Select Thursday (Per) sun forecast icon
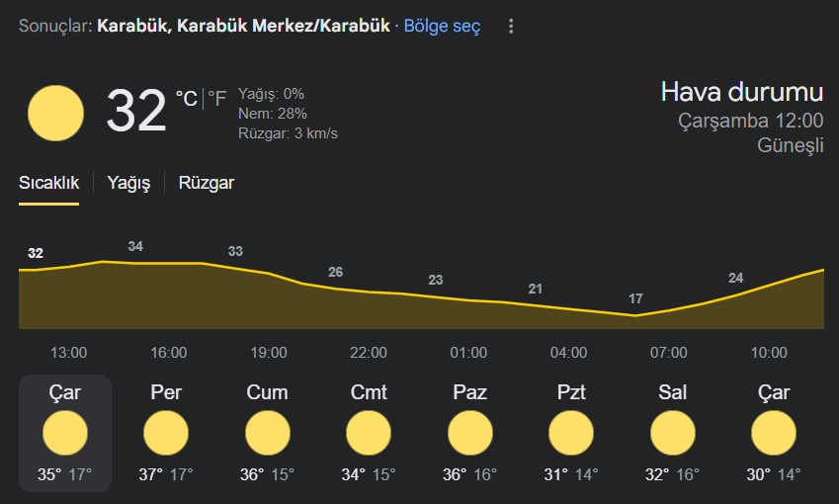The width and height of the screenshot is (839, 504). (166, 433)
